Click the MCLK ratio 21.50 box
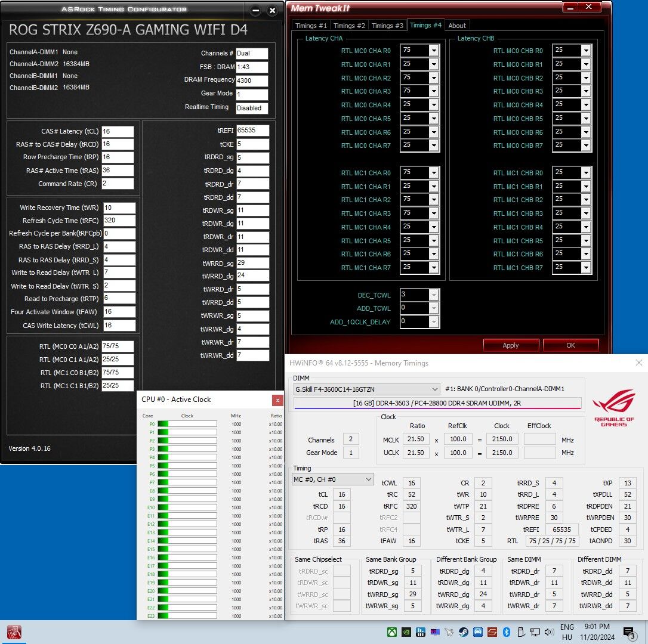 tap(416, 439)
